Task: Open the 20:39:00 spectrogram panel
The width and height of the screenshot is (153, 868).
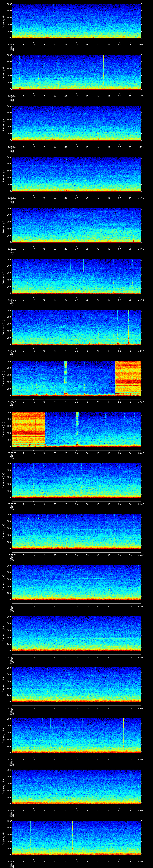Action: point(76,531)
